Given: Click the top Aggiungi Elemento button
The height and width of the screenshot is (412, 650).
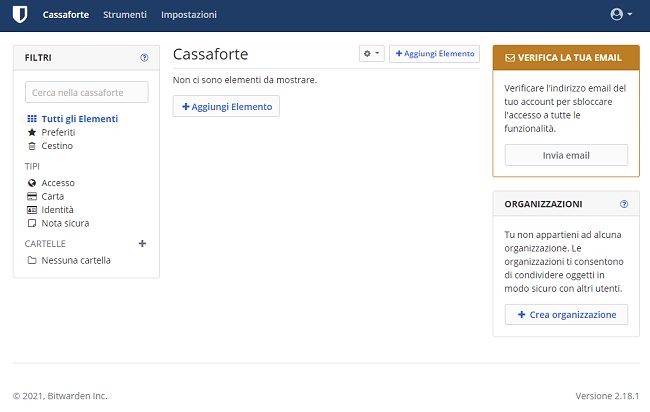Looking at the screenshot, I should pos(434,53).
